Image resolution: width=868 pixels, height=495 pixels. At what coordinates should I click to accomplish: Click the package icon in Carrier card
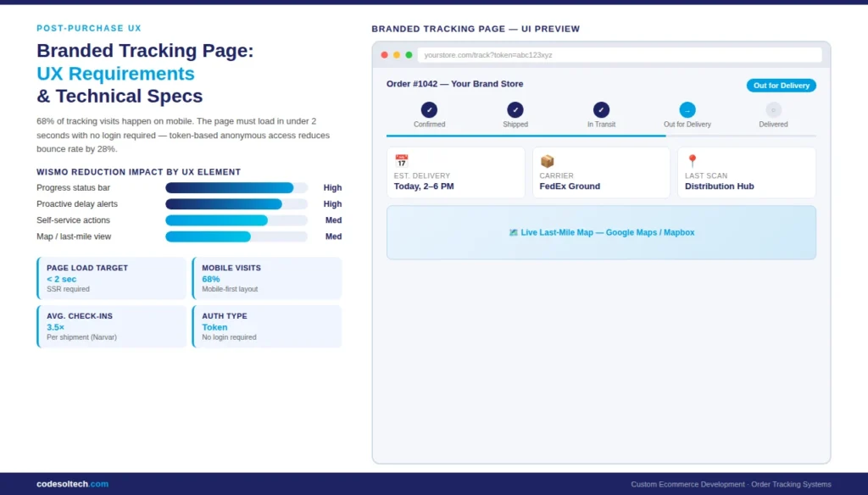click(547, 160)
